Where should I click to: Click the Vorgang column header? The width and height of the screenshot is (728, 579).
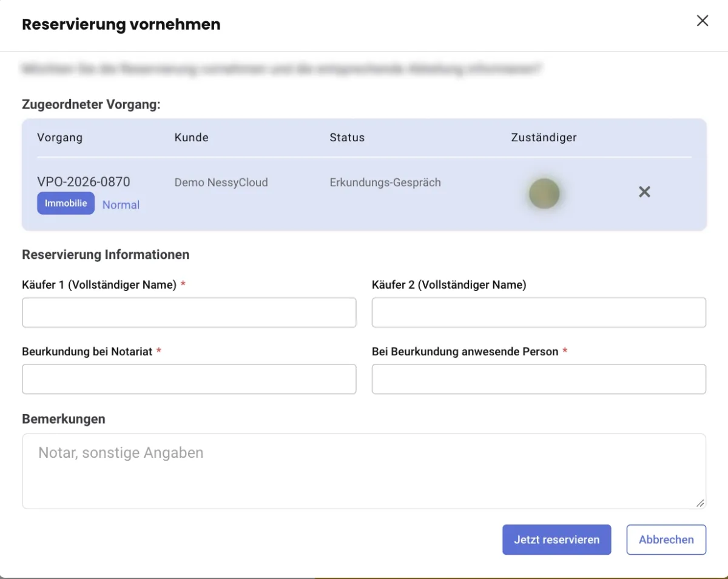(x=59, y=138)
